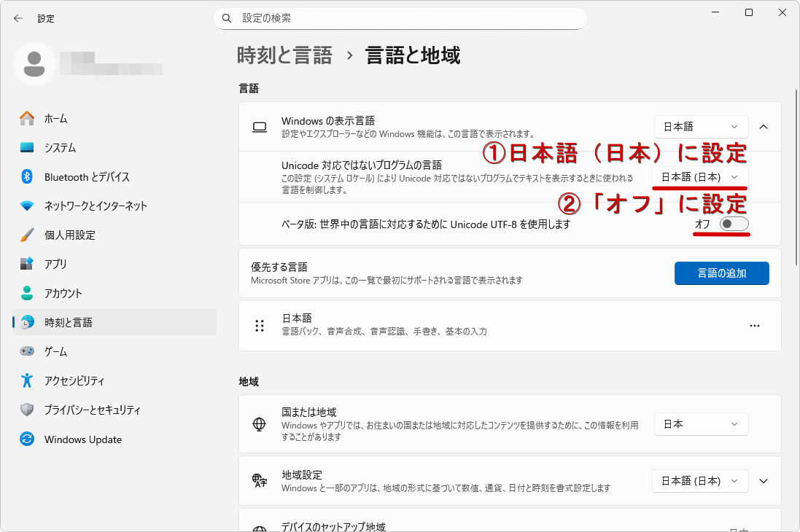Open the Windows の表示言語 dropdown
The image size is (800, 532).
(700, 126)
